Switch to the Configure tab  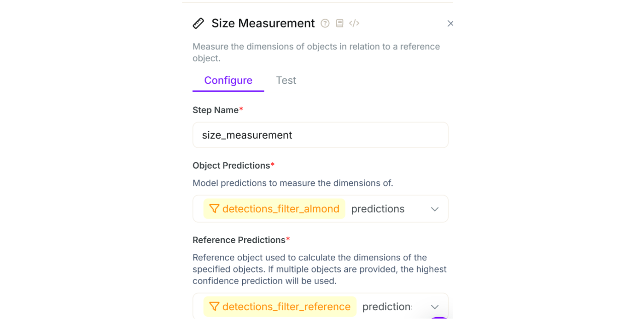tap(228, 80)
